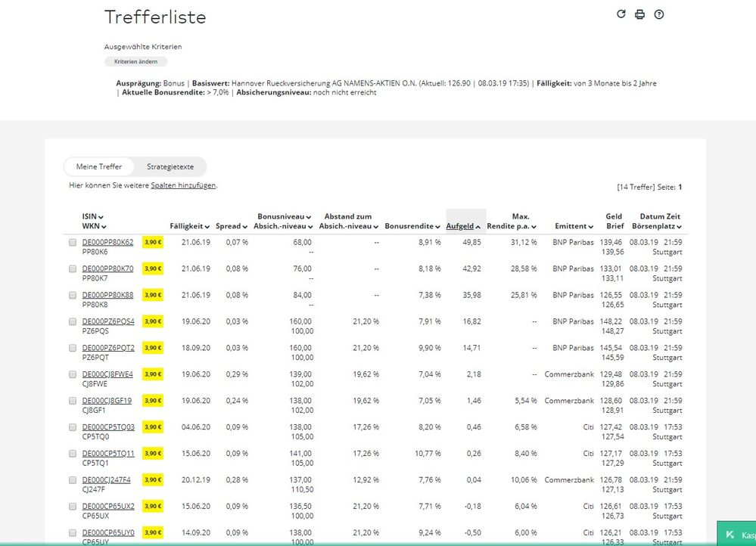
Task: Click yellow 3,90 € badge for DE000CJ8FWE4
Action: pyautogui.click(x=153, y=374)
